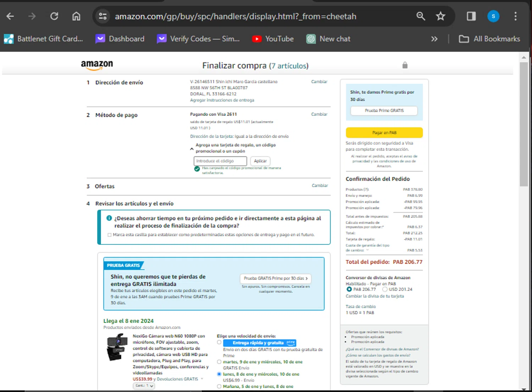Viewport: 532px width, 392px height.
Task: Bookmark this page with the star icon
Action: tap(440, 16)
